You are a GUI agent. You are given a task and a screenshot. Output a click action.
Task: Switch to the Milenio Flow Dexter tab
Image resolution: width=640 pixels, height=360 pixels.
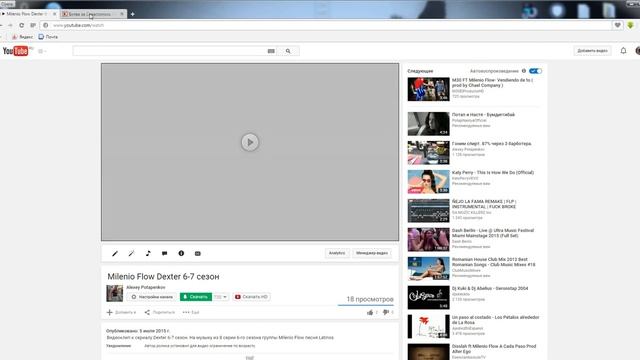point(27,14)
